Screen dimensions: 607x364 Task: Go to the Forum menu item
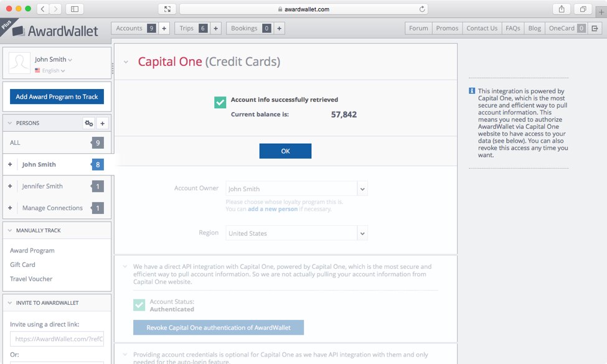point(418,28)
